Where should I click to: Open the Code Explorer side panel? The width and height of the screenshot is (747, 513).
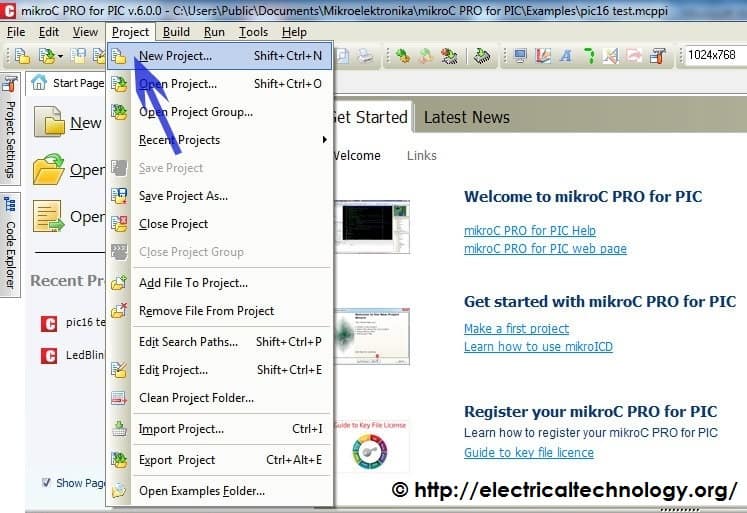pos(10,245)
